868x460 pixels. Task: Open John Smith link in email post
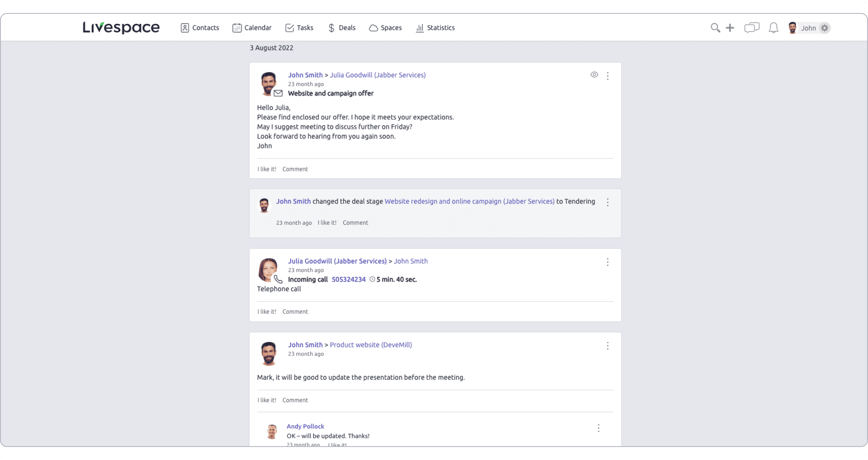[306, 75]
